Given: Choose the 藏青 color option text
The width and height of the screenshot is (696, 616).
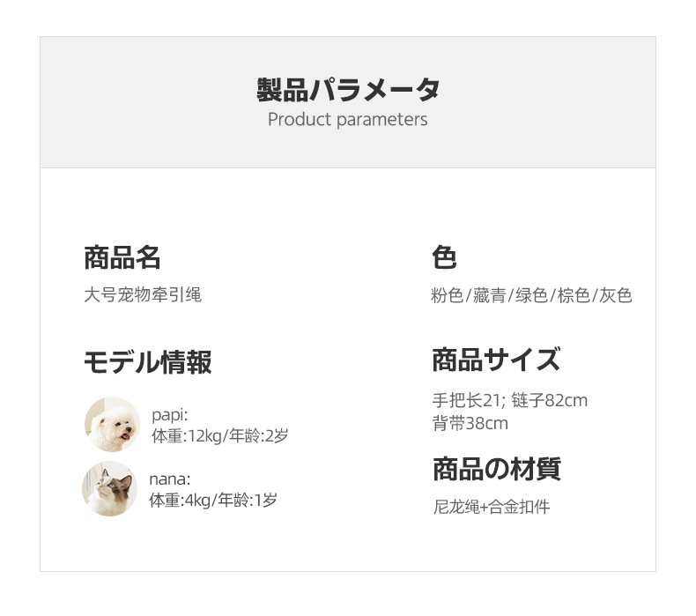Looking at the screenshot, I should [489, 296].
